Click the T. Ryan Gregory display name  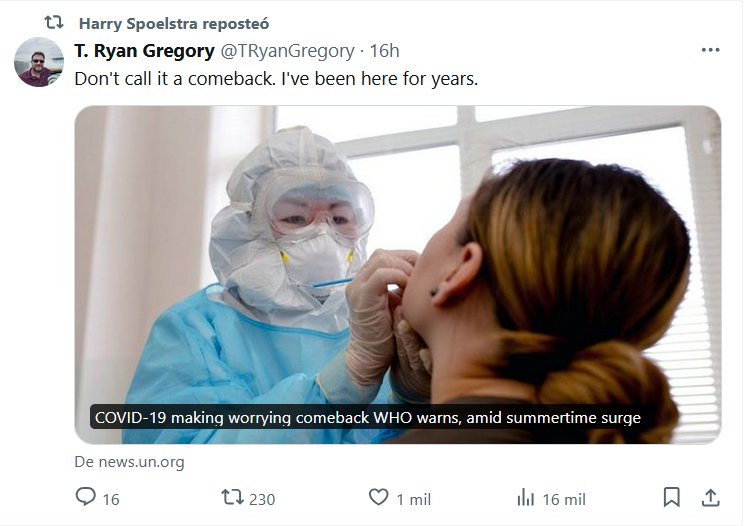click(x=144, y=51)
